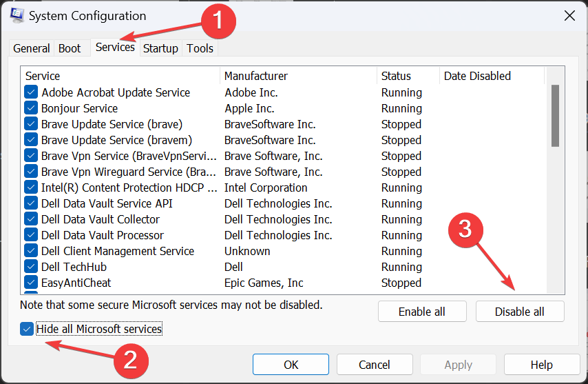
Task: Select the EasyAntiCheat service name
Action: 76,283
